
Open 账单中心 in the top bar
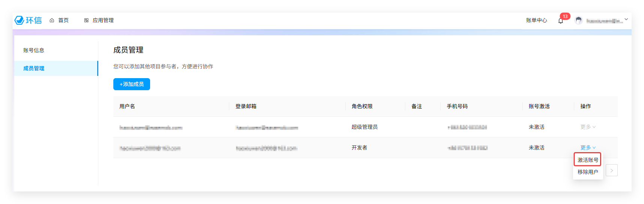coord(536,20)
